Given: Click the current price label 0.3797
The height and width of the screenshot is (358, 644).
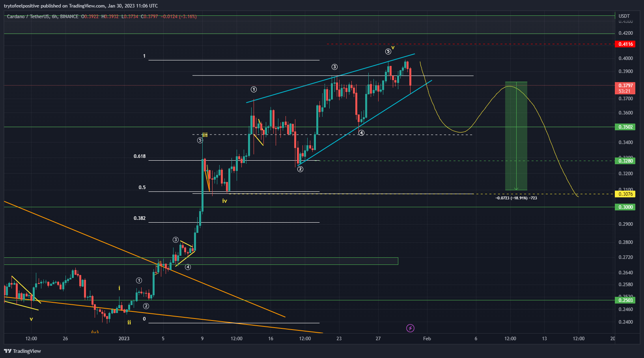Looking at the screenshot, I should [x=625, y=86].
